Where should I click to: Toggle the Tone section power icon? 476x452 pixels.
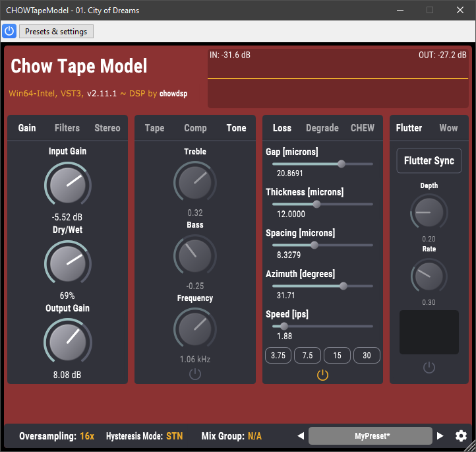pos(195,374)
